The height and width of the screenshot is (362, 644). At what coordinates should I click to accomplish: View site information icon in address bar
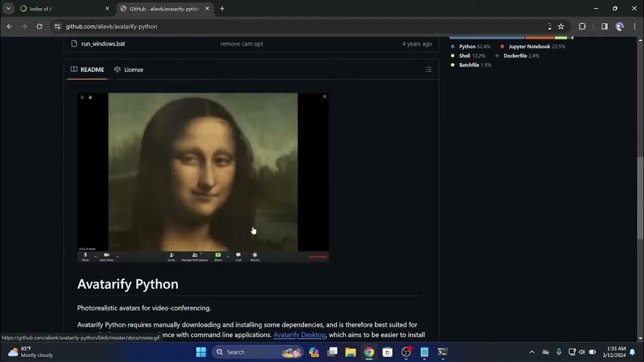[x=57, y=26]
